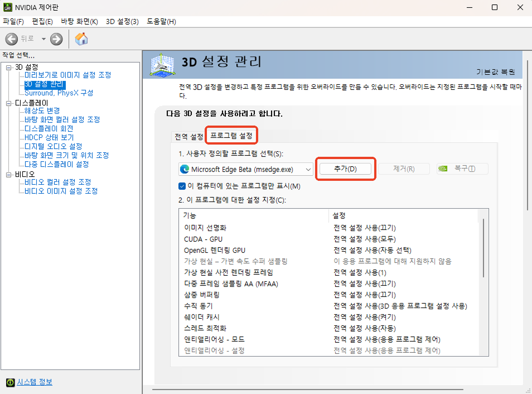The image size is (532, 394).
Task: Click the 수직 동기 row
Action: pos(329,306)
